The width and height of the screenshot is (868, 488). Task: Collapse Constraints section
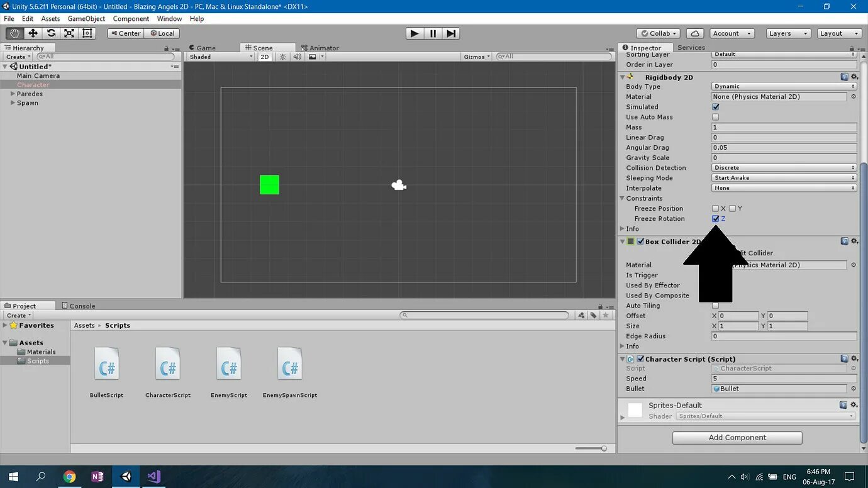[x=623, y=198]
